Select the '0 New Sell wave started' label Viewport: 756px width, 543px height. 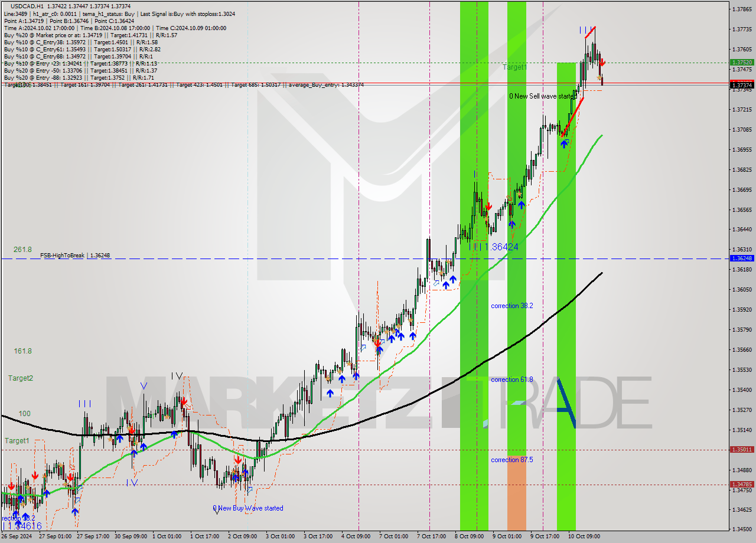542,96
